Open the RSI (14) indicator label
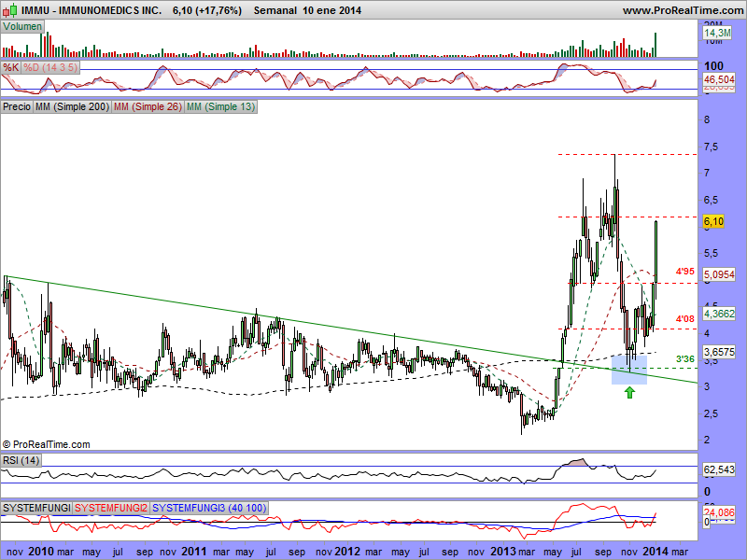Viewport: 747px width, 560px height. [21, 460]
